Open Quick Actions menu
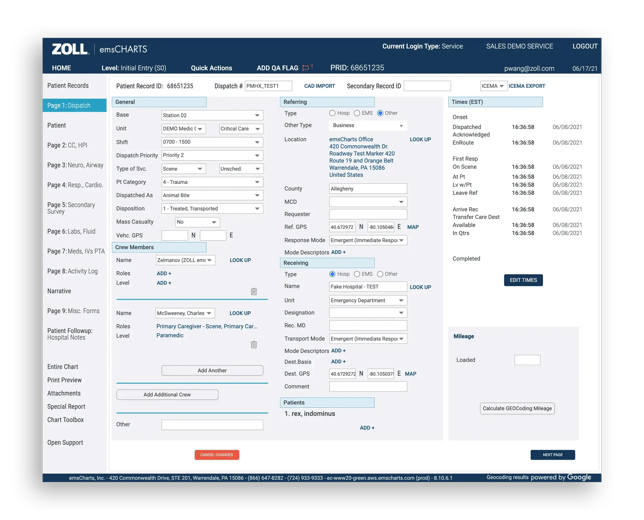 (211, 68)
